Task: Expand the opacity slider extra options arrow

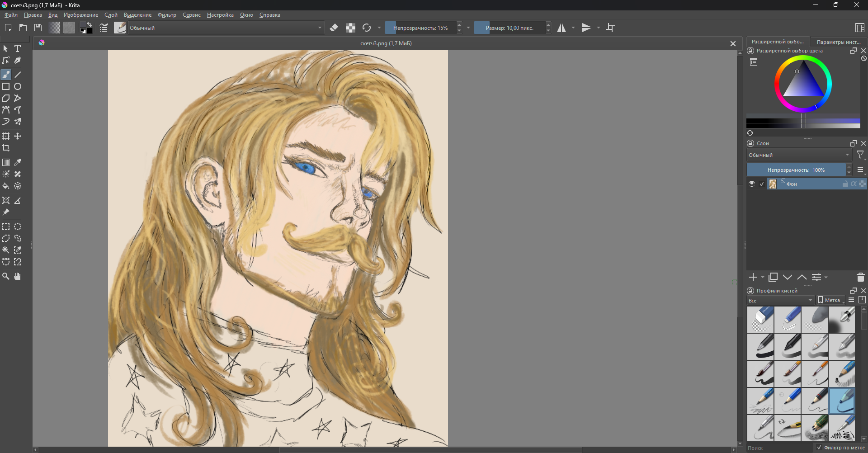Action: (468, 28)
